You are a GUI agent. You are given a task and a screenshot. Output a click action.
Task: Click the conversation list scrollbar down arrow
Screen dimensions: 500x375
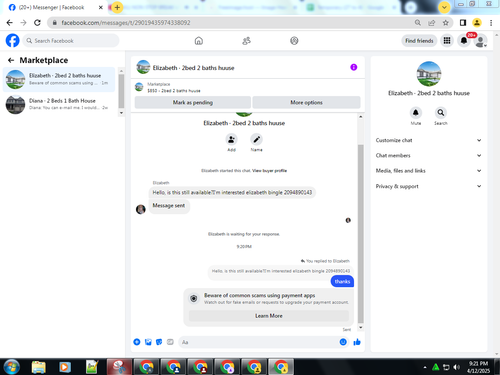pyautogui.click(x=121, y=113)
